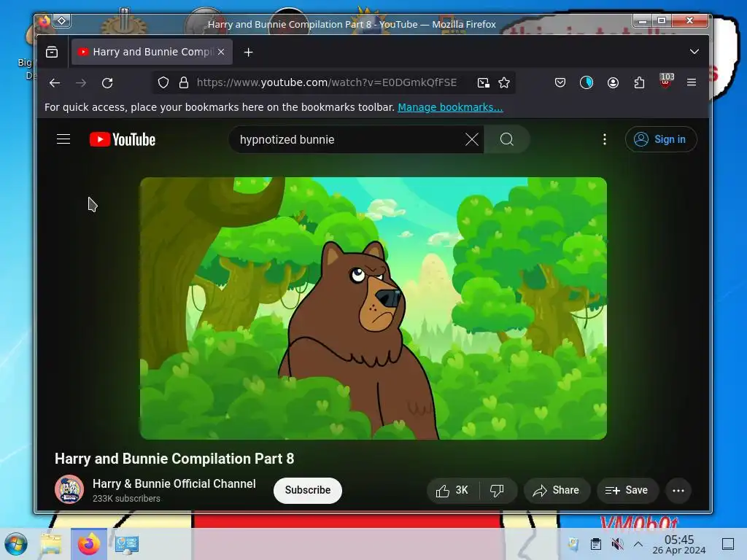
Task: Open a new tab with plus button
Action: coord(248,52)
